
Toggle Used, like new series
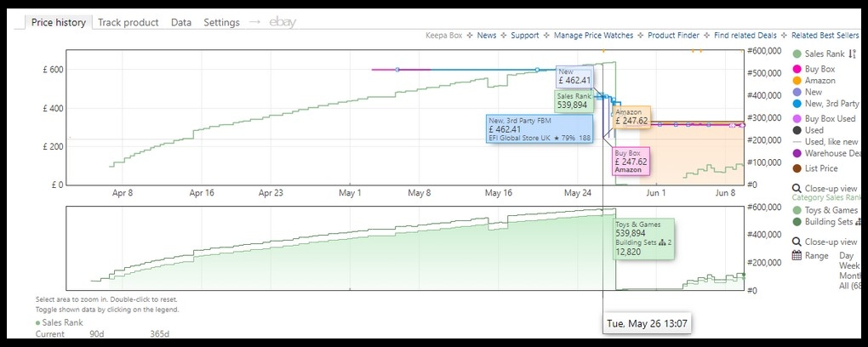tap(826, 142)
